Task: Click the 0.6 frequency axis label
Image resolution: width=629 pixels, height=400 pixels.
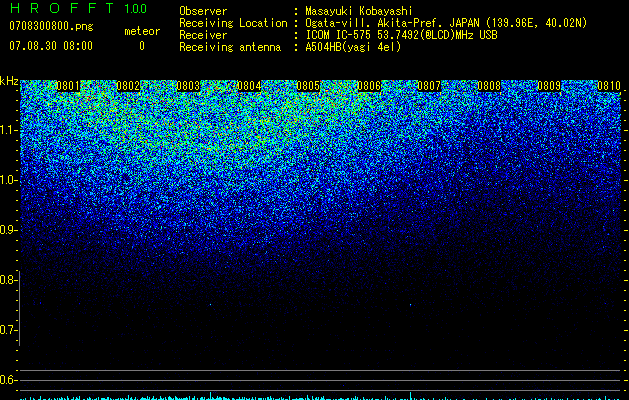Action: point(9,380)
